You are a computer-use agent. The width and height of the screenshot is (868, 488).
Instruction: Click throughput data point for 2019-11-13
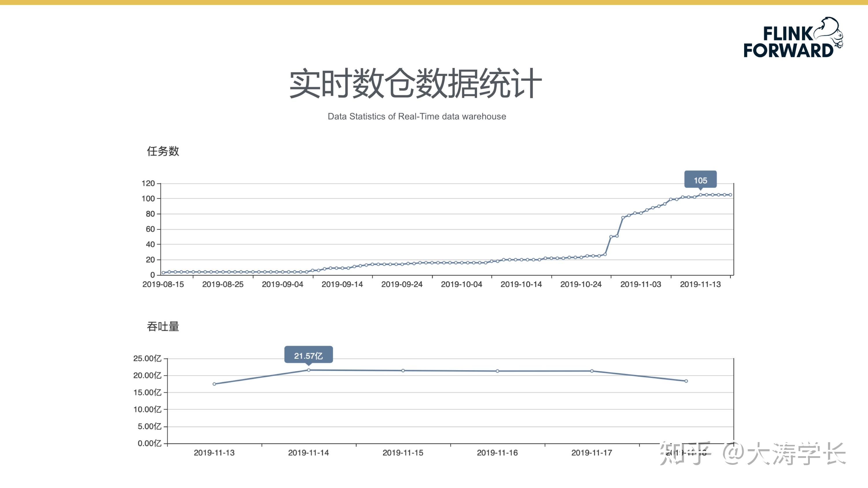click(214, 384)
